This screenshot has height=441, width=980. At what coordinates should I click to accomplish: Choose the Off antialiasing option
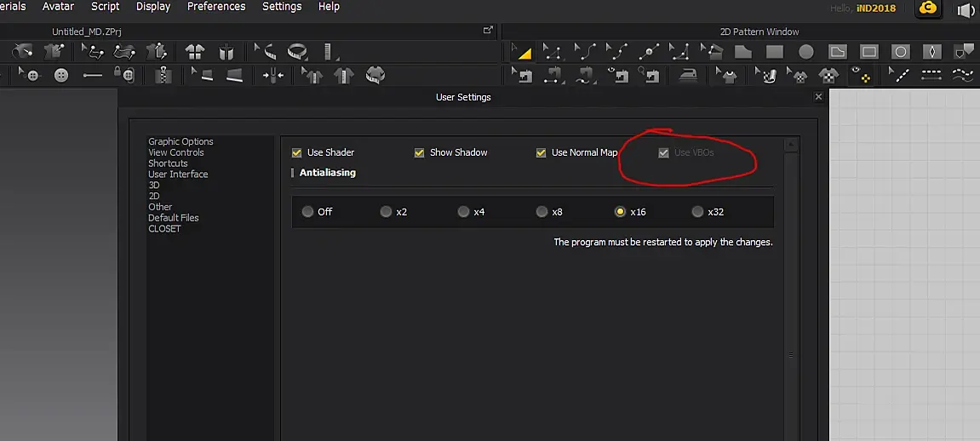[x=307, y=212]
